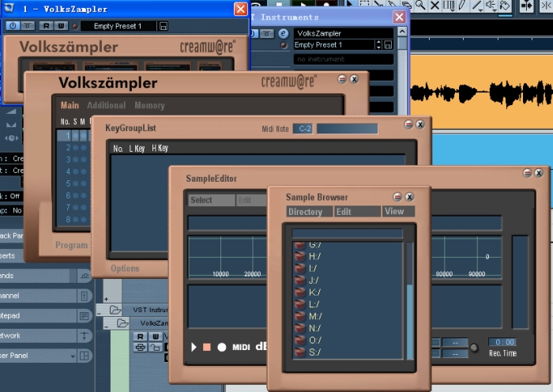Open the no instrument slot dropdown
The width and height of the screenshot is (553, 392).
click(344, 59)
